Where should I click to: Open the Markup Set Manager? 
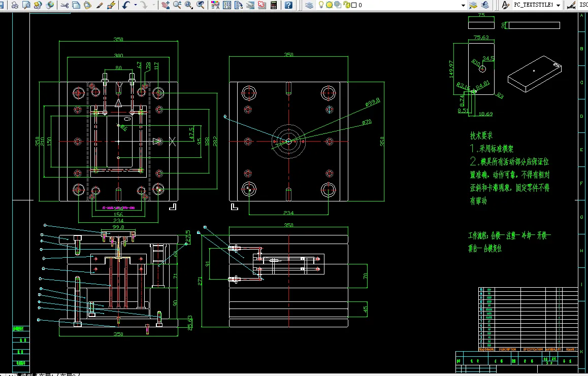pyautogui.click(x=262, y=5)
